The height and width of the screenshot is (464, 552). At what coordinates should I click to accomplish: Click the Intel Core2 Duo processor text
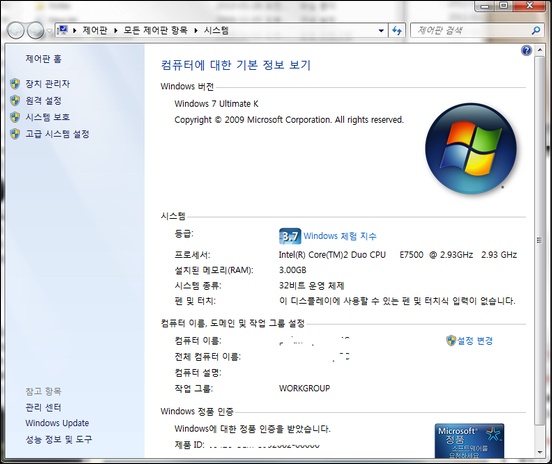[398, 255]
